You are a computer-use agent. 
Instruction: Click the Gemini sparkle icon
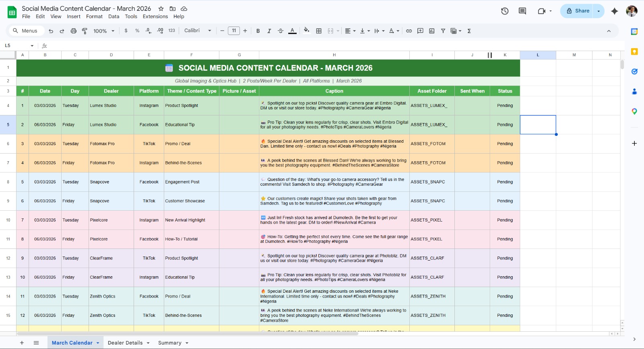pyautogui.click(x=614, y=11)
